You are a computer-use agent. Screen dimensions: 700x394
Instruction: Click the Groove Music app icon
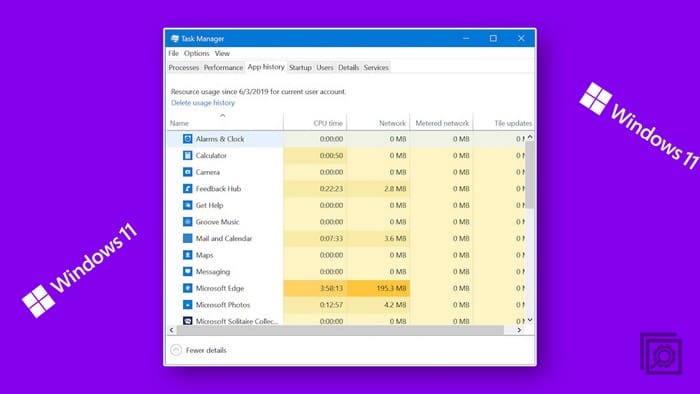(x=188, y=221)
